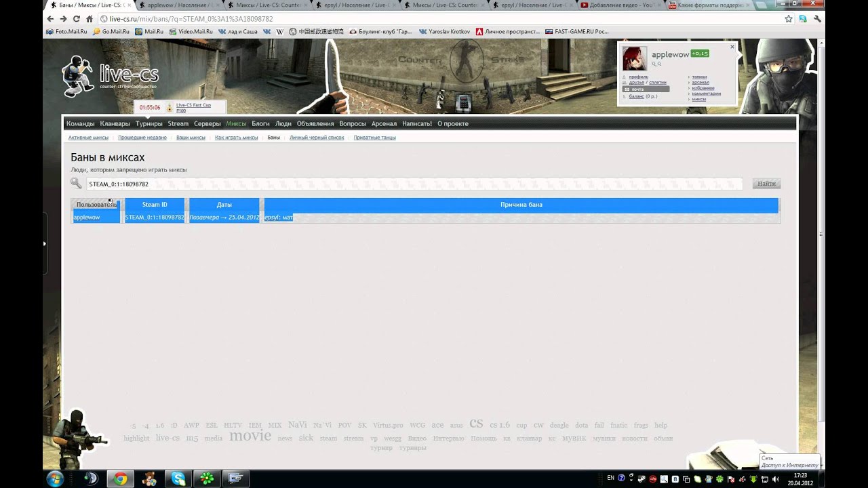Go back to the previous page

pyautogui.click(x=50, y=19)
